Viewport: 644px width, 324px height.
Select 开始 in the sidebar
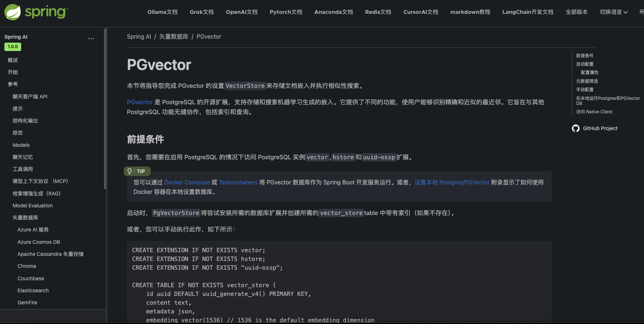[13, 72]
